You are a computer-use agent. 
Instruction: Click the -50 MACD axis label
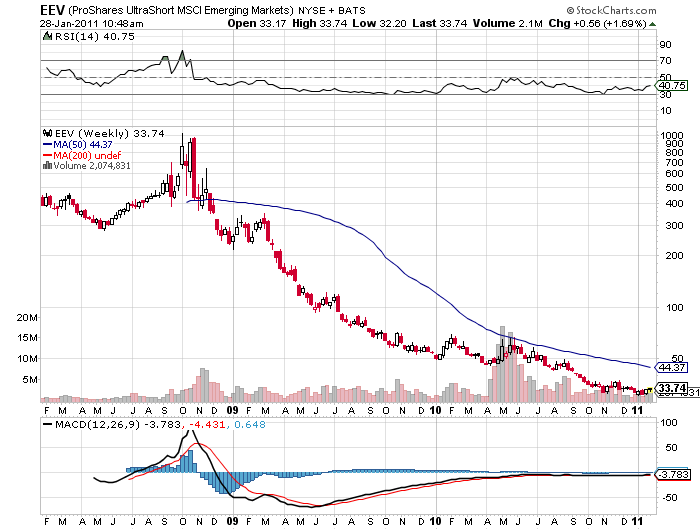point(669,497)
